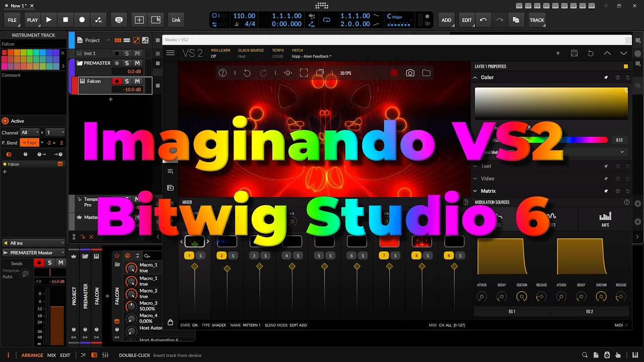Open the TRACK menu
This screenshot has width=644, height=362.
pyautogui.click(x=537, y=20)
